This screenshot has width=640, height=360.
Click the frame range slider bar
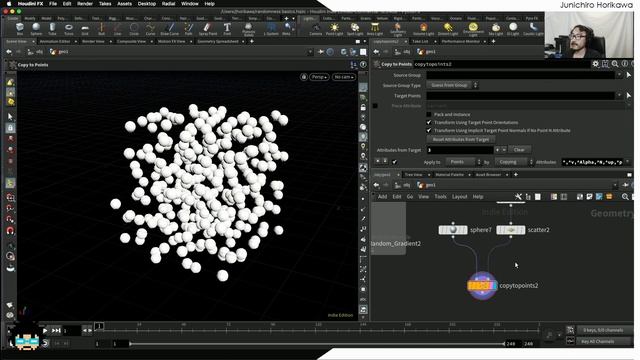[x=317, y=344]
